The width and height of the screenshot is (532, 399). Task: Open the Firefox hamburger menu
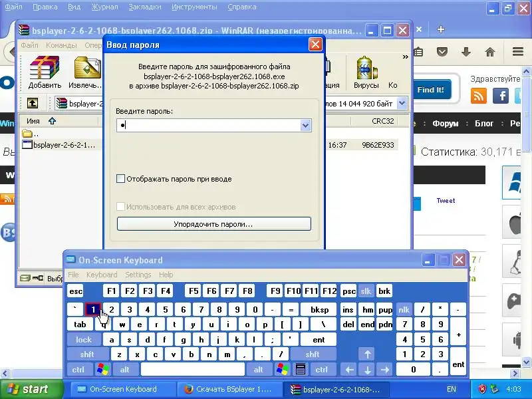(518, 52)
